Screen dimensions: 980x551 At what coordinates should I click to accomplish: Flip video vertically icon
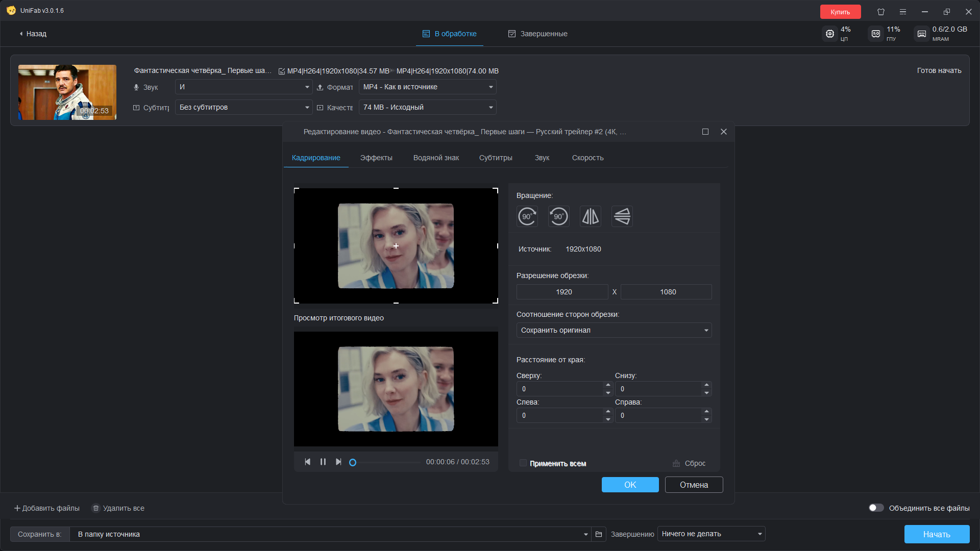(622, 216)
